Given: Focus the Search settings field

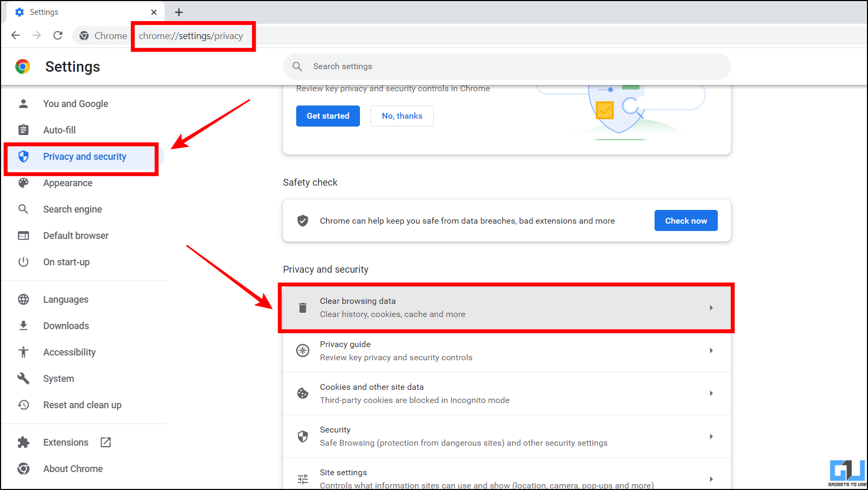Looking at the screenshot, I should (506, 66).
